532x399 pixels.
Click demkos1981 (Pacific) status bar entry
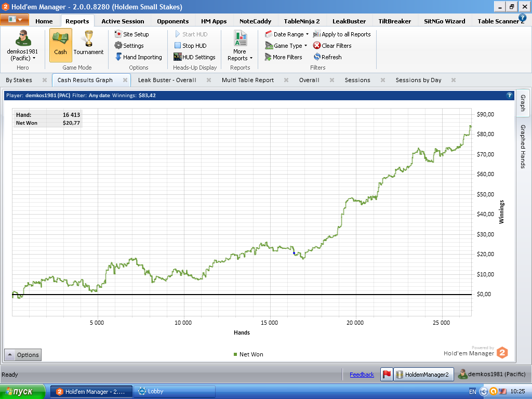point(491,374)
